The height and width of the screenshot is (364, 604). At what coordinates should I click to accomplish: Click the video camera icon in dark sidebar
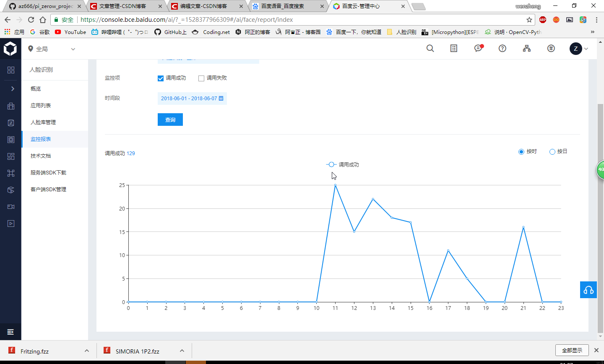click(x=11, y=207)
